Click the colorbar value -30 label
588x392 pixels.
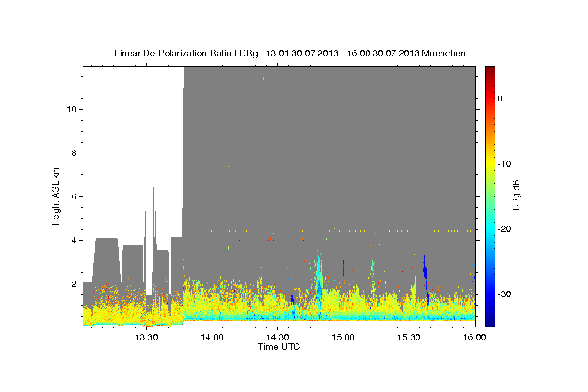pos(505,294)
